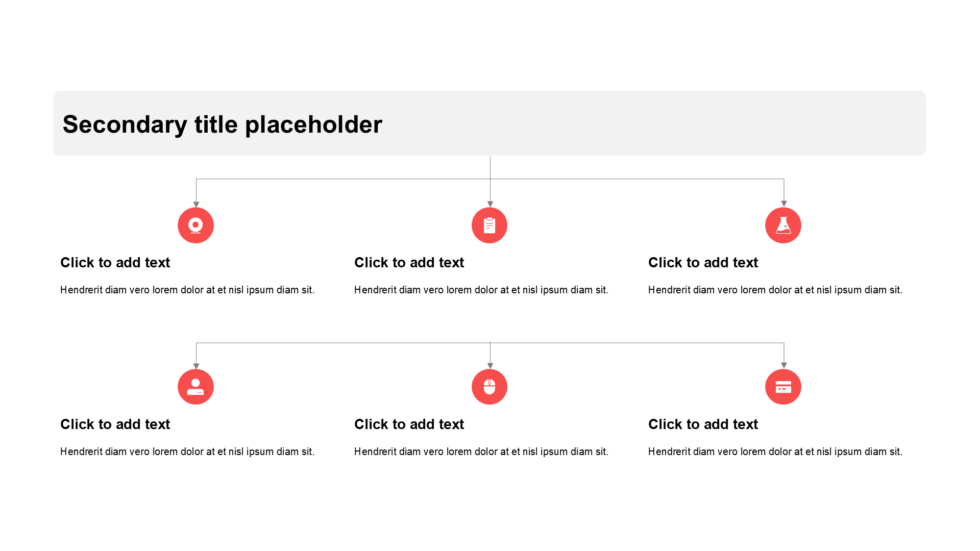Select the body text under the flask heading
The height and width of the screenshot is (551, 980).
775,290
